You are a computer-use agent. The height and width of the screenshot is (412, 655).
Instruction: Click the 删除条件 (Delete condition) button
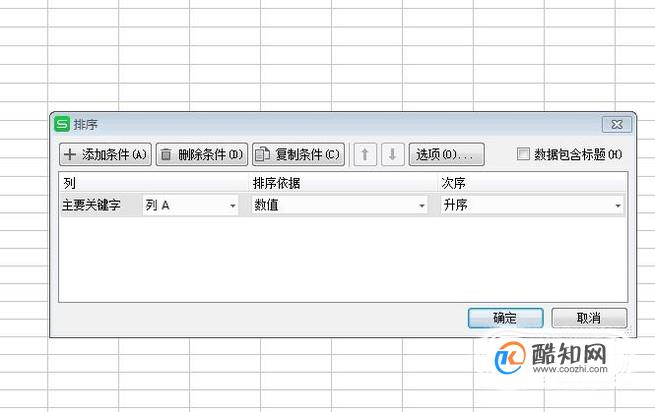point(202,155)
